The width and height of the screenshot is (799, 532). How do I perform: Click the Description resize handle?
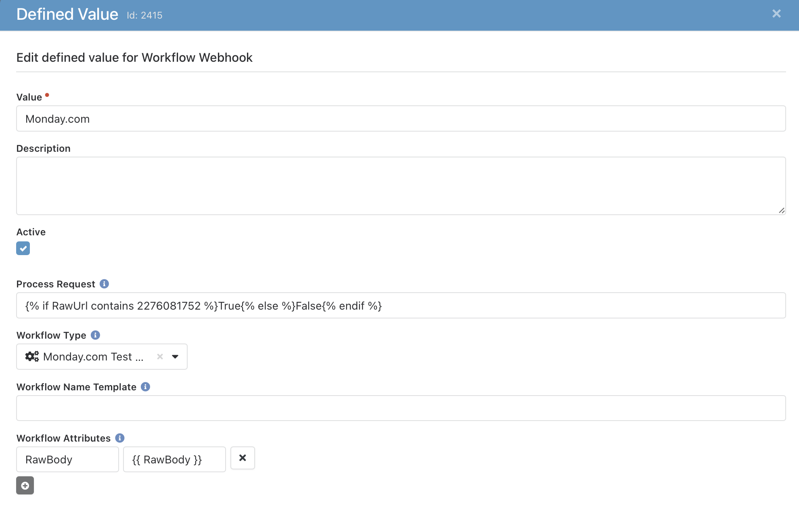[x=782, y=211]
